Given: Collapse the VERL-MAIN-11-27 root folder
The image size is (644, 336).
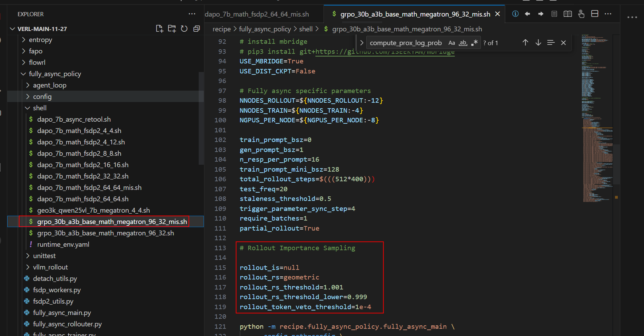Looking at the screenshot, I should 13,29.
